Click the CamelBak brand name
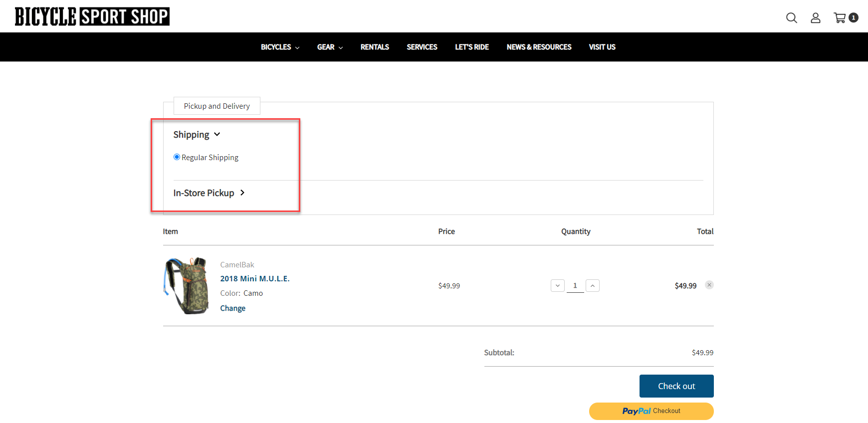The width and height of the screenshot is (868, 423). [237, 265]
